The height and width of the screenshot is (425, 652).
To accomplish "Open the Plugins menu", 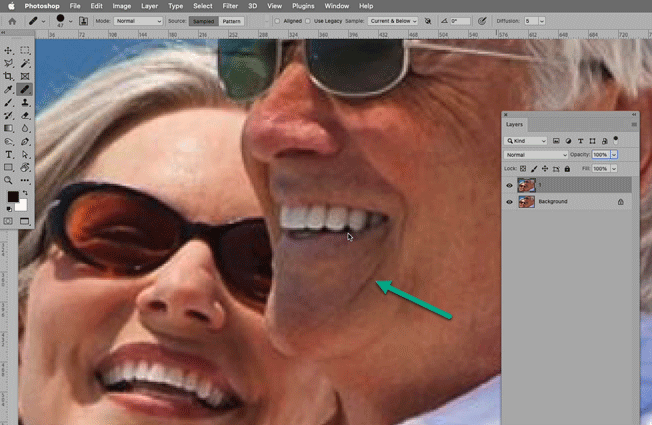I will pyautogui.click(x=303, y=6).
